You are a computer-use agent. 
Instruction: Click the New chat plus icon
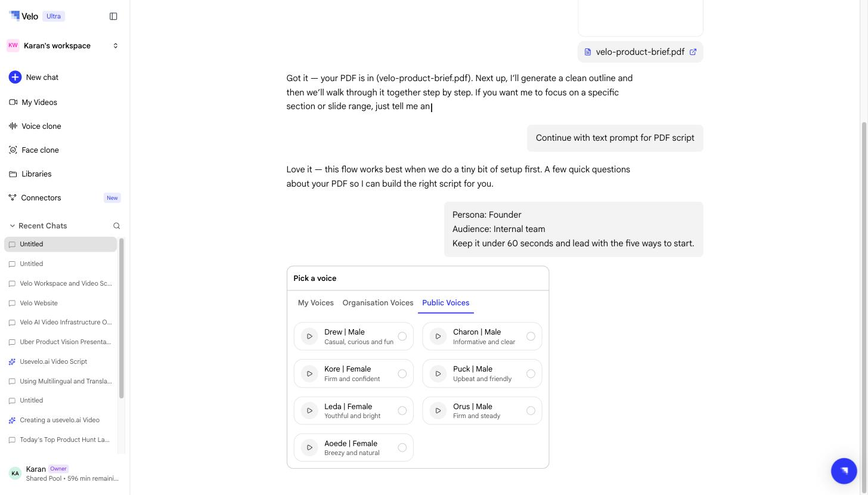(x=15, y=77)
